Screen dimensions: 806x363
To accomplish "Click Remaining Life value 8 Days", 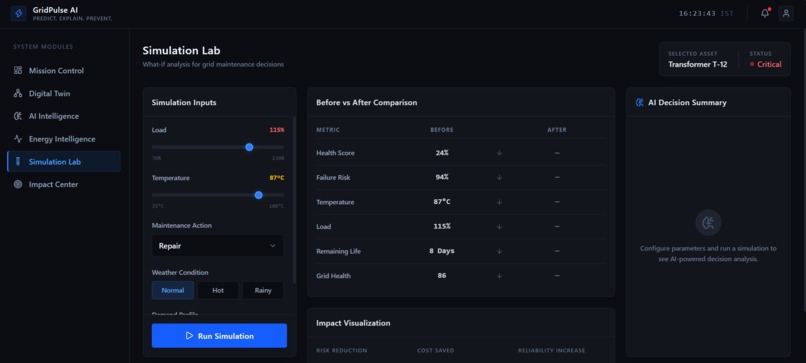I will [x=442, y=251].
